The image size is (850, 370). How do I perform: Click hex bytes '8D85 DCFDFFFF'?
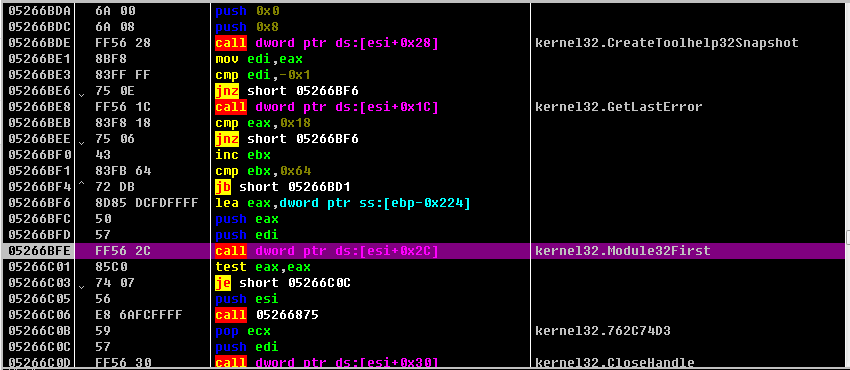(146, 203)
